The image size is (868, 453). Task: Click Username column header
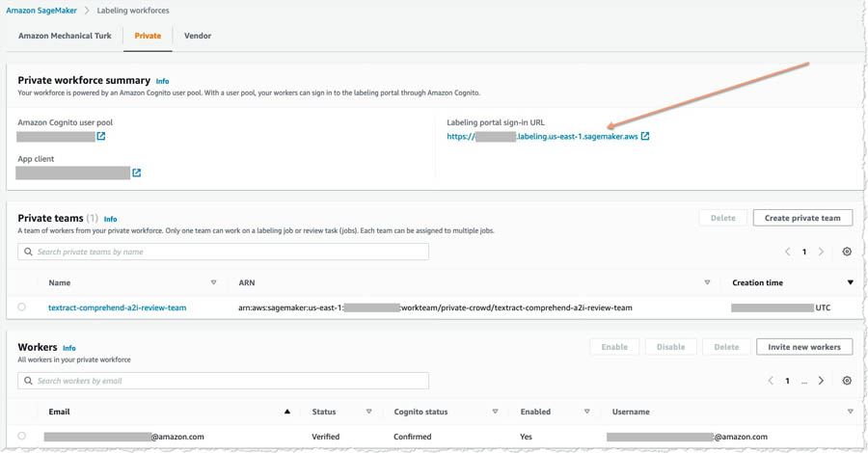[631, 412]
